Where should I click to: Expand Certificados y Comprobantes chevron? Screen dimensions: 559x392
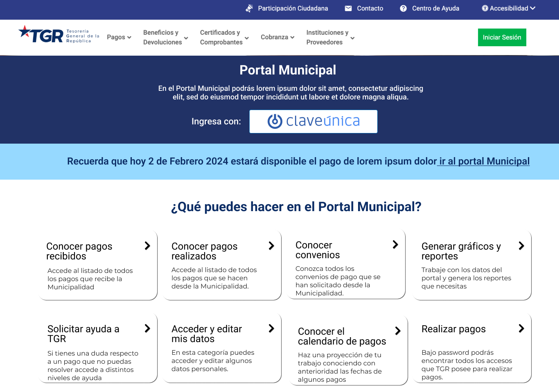(247, 38)
